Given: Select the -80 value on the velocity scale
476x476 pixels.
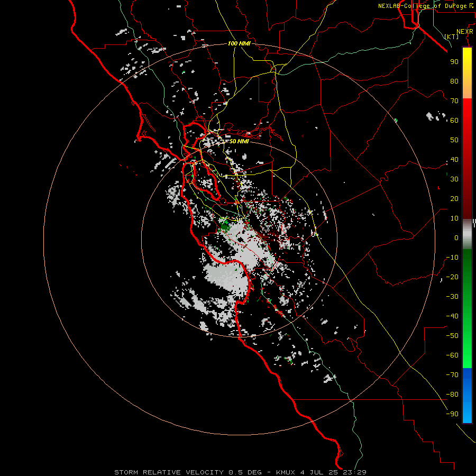Looking at the screenshot, I should 452,395.
